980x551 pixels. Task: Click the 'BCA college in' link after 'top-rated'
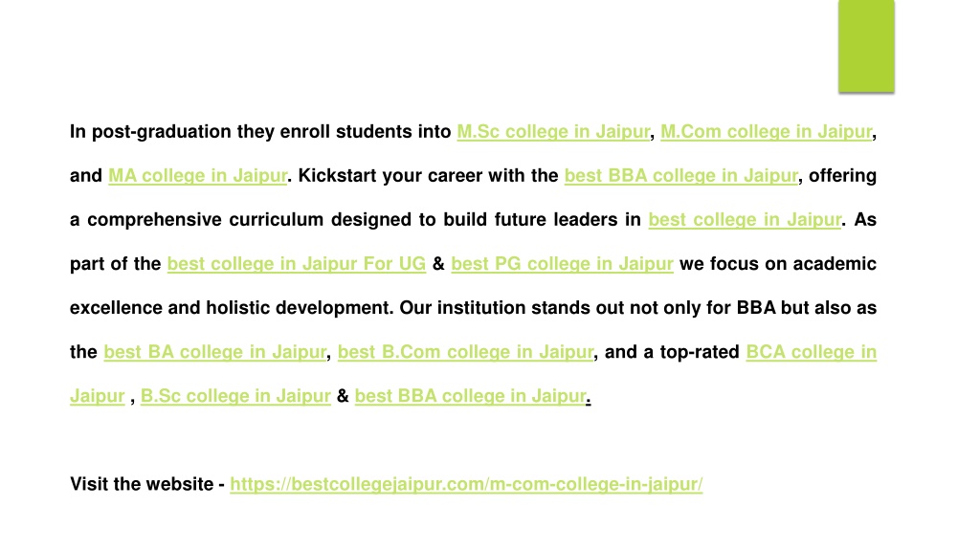click(x=812, y=352)
